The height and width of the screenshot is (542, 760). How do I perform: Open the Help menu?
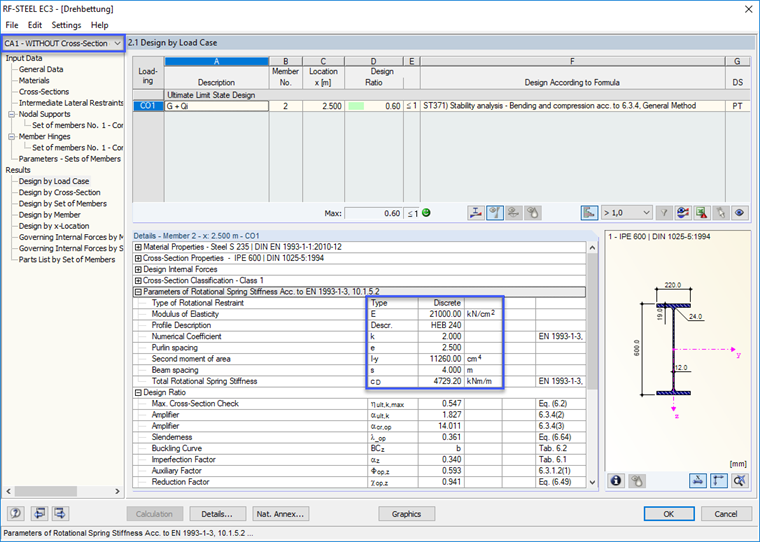(x=99, y=25)
